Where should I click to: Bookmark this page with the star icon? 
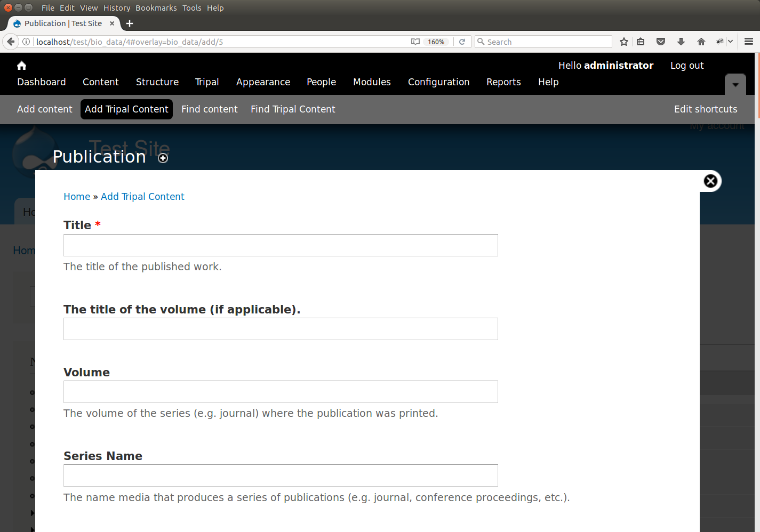[623, 42]
